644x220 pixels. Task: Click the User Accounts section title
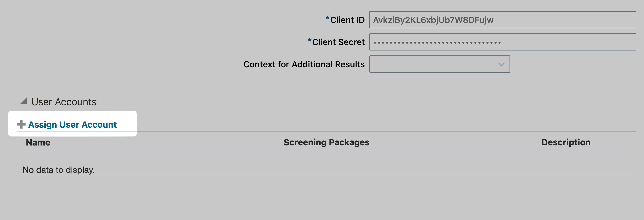pyautogui.click(x=64, y=102)
